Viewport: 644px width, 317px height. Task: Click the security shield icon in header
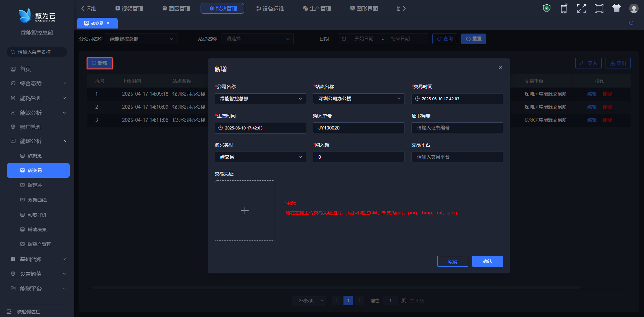click(x=547, y=8)
